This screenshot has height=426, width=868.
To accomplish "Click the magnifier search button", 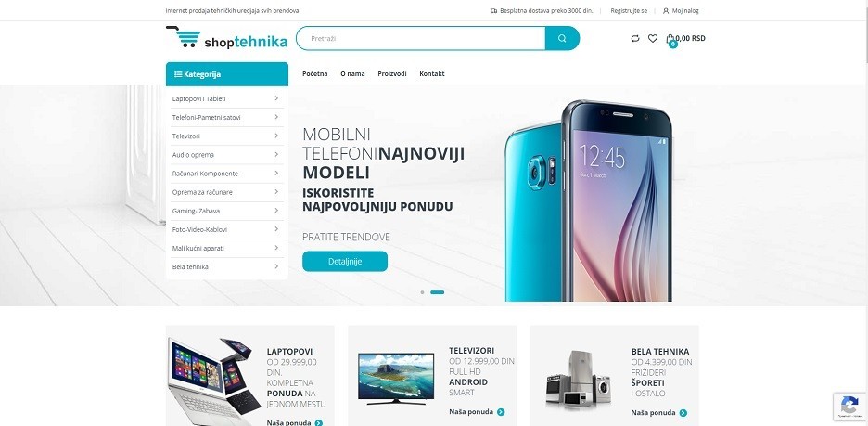I will point(562,38).
